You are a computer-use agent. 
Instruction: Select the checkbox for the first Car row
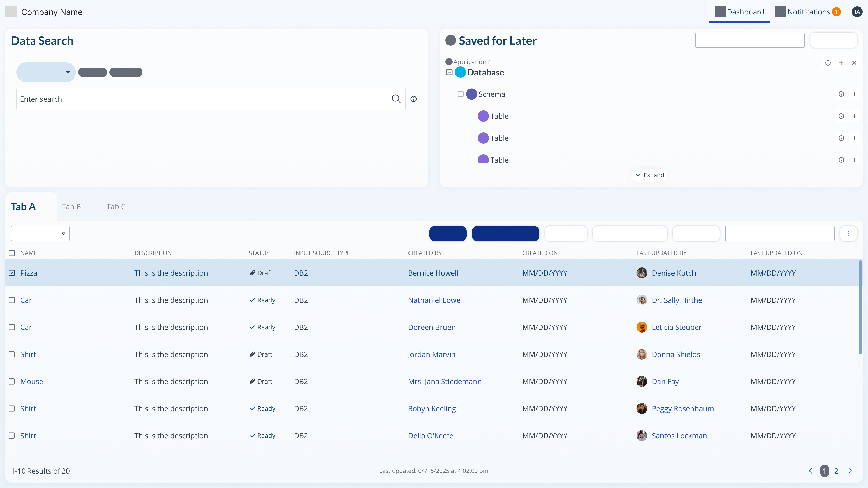click(x=12, y=300)
